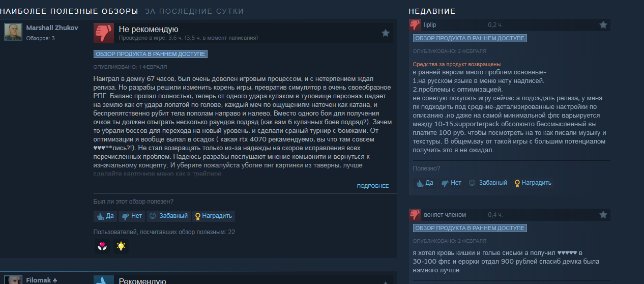
Task: Click the lightbulb award badge under the main review
Action: 121,246
